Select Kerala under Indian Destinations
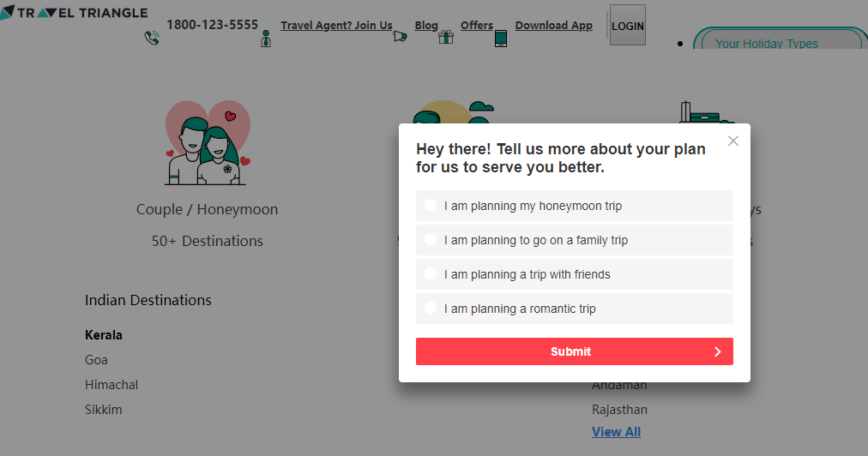The height and width of the screenshot is (456, 868). (x=104, y=335)
